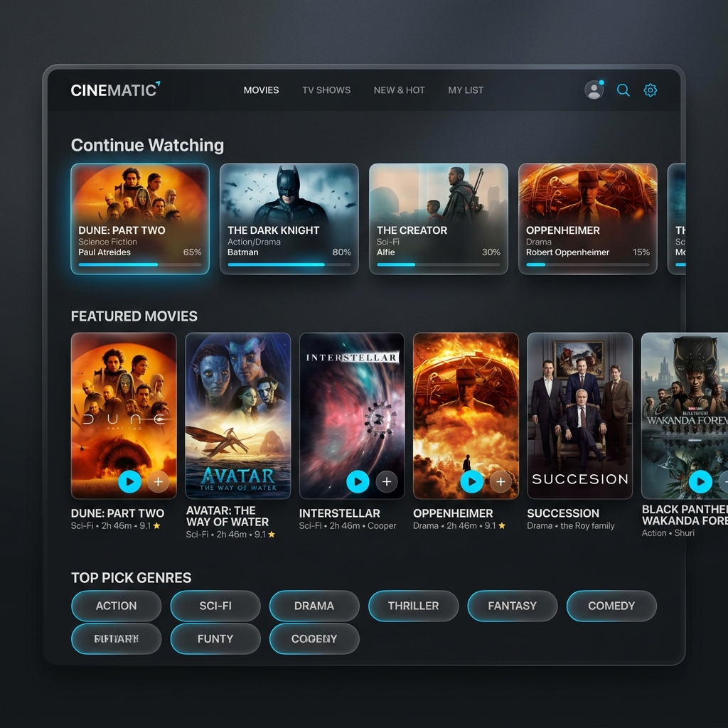Toggle the plus icon on Dune: Part Two poster
Viewport: 728px width, 728px height.
point(158,481)
